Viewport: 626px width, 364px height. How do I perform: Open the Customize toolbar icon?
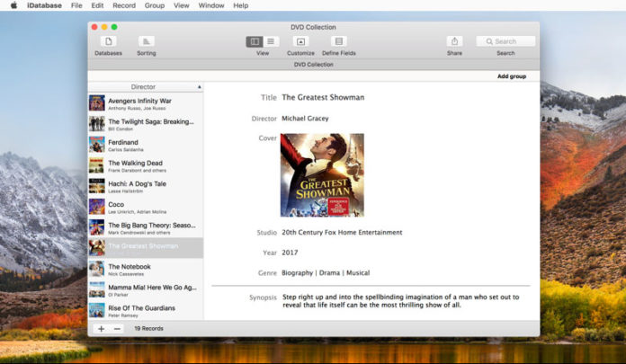[300, 41]
